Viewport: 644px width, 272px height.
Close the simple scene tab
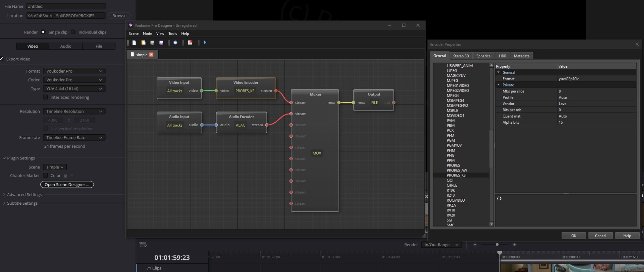click(151, 55)
